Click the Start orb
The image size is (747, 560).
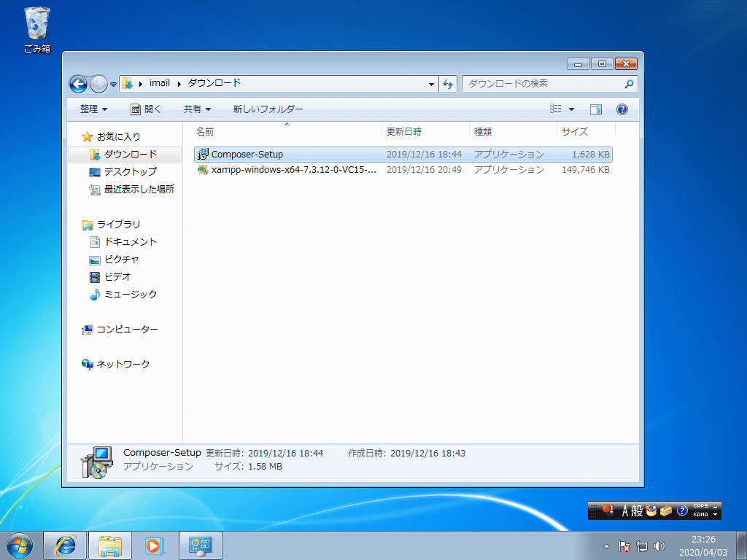point(19,545)
